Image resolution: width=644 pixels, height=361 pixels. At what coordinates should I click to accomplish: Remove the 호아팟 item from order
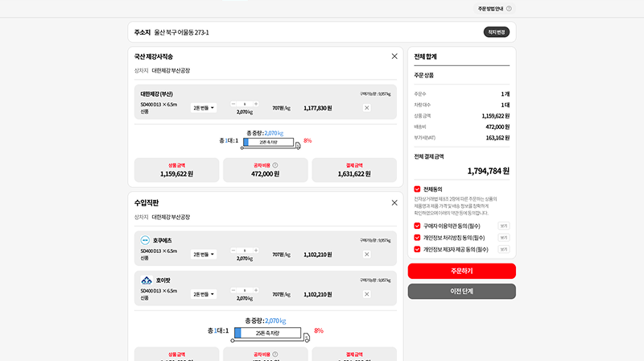tap(367, 294)
